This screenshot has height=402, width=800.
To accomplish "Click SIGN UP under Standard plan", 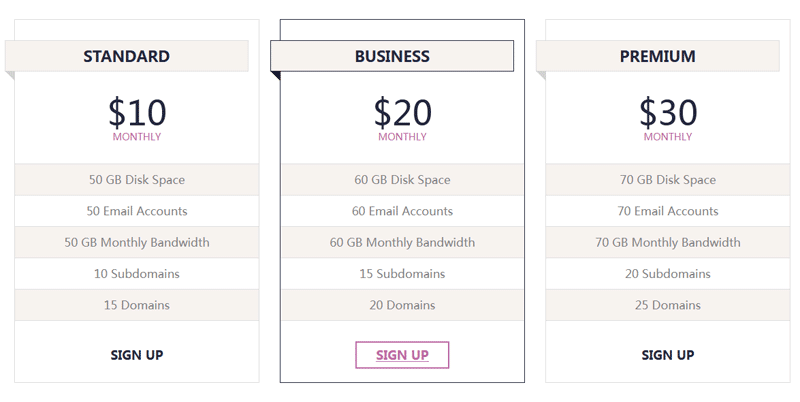I will 137,355.
